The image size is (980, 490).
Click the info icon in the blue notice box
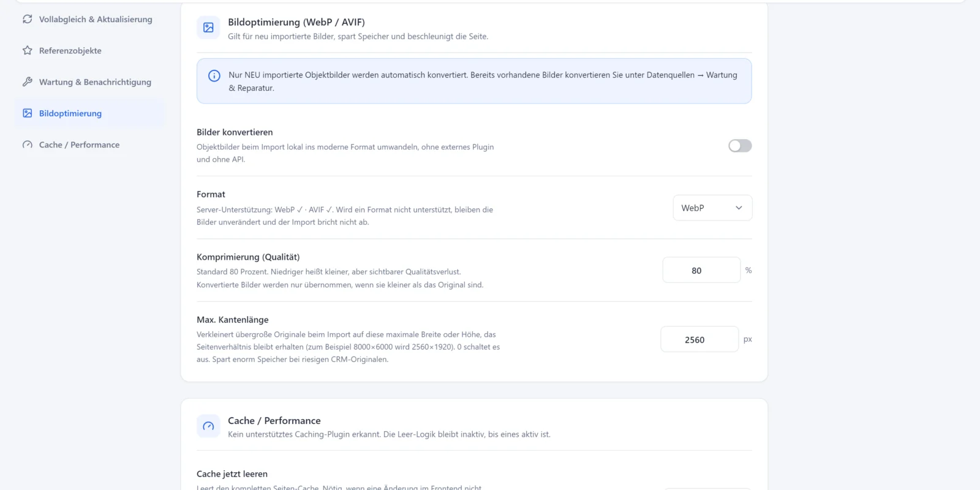214,76
